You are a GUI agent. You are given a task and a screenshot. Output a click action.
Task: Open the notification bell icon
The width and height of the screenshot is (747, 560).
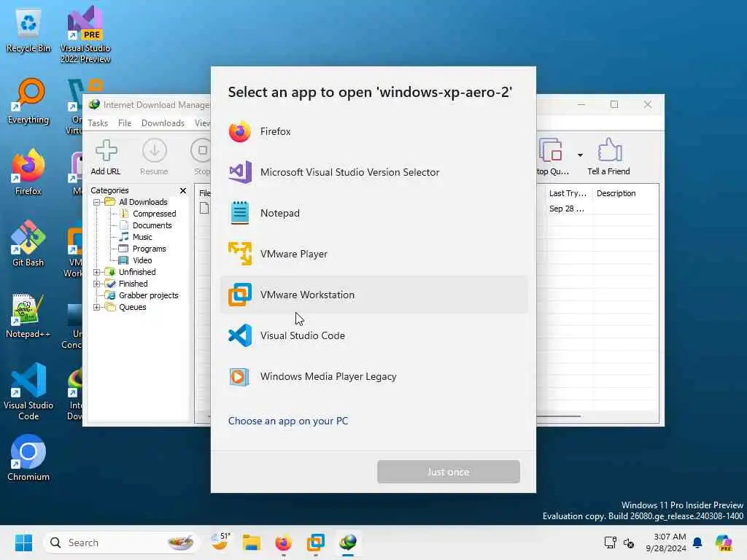pyautogui.click(x=697, y=542)
